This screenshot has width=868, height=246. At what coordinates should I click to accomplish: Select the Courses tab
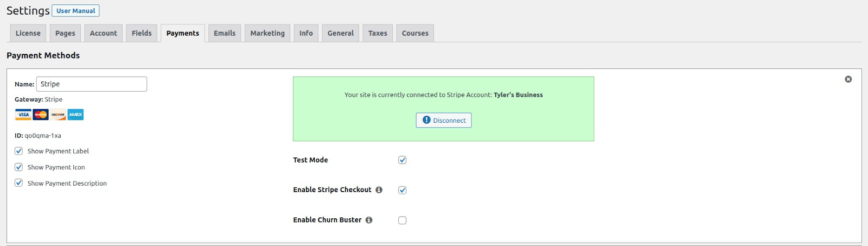415,33
